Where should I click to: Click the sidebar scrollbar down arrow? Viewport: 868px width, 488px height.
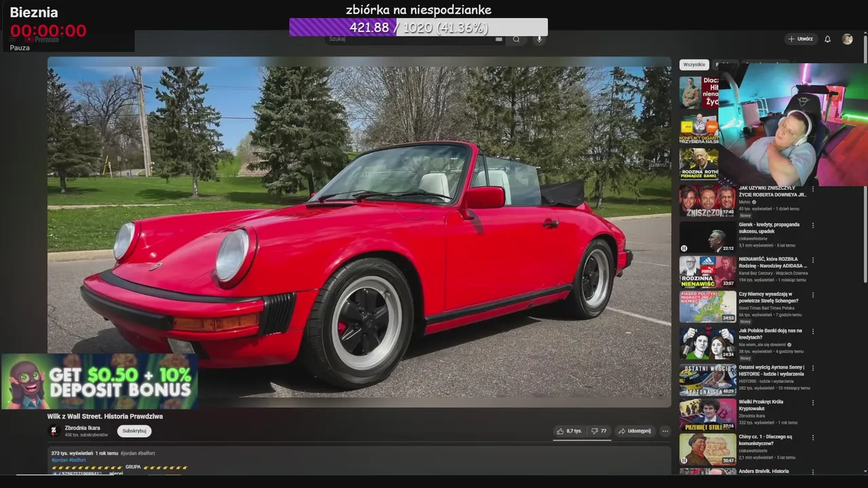(x=864, y=471)
